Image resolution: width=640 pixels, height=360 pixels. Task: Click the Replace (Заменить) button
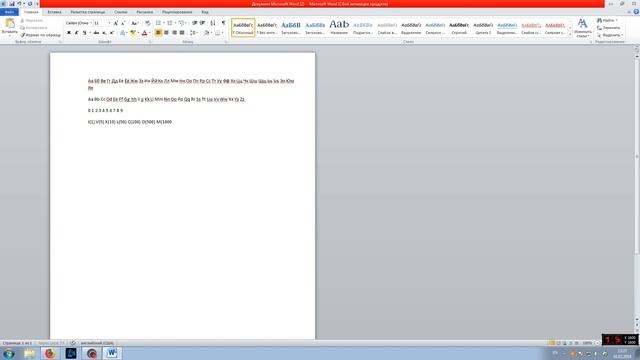coord(609,28)
